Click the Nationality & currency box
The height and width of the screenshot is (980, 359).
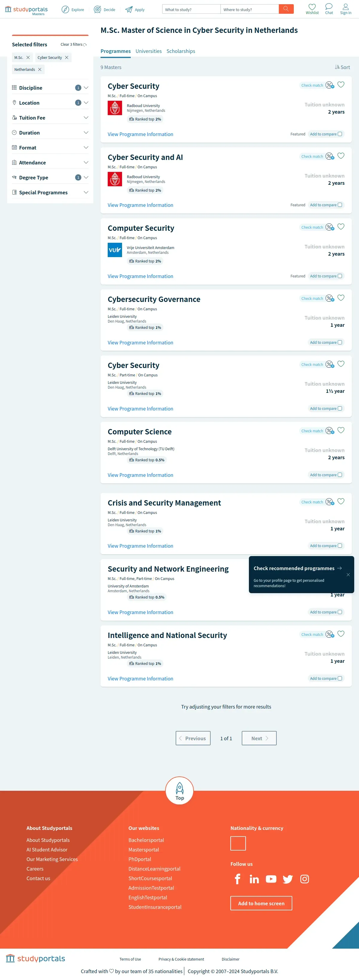238,843
